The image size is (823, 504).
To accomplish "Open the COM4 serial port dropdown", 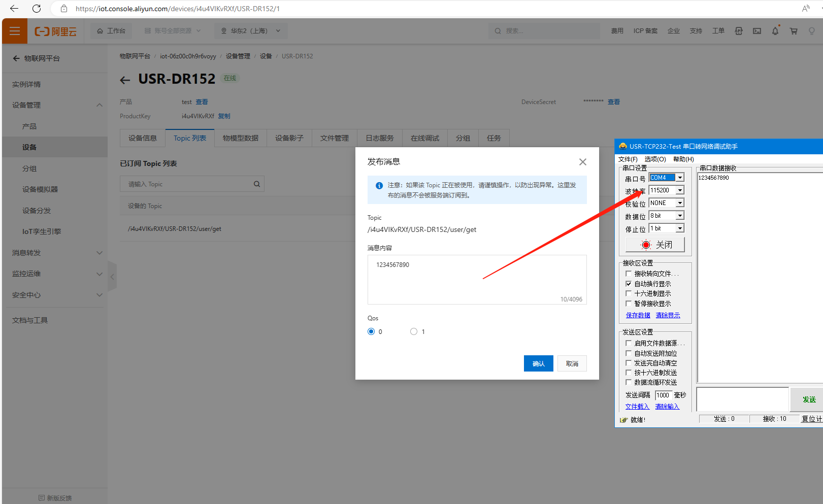I will point(680,178).
